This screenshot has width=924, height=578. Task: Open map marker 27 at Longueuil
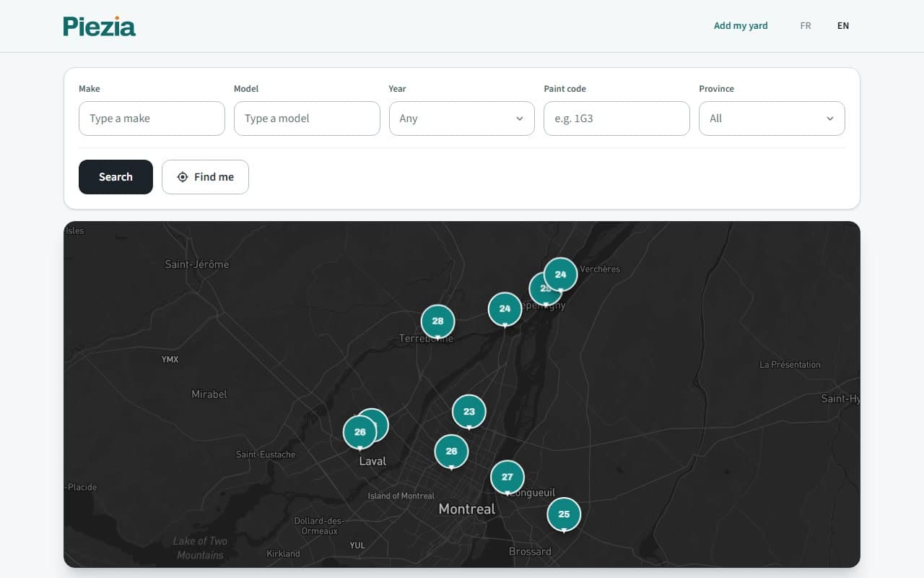[507, 477]
